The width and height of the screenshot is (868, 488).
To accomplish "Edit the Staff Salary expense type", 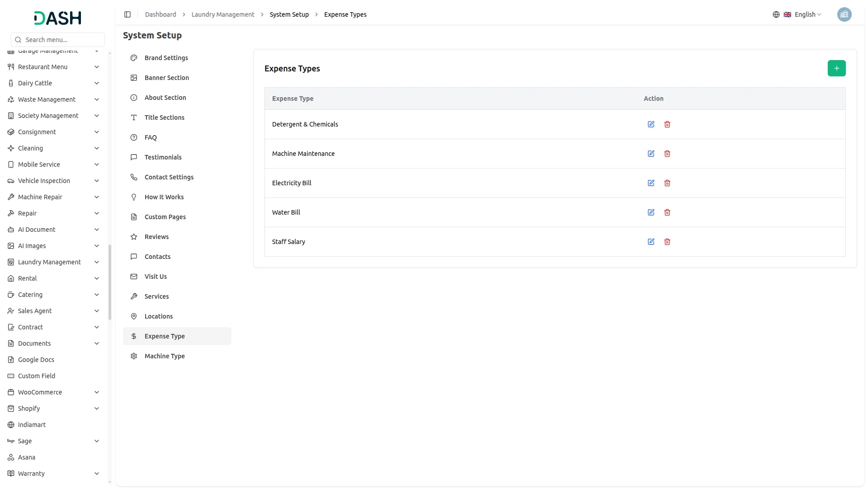I will coord(651,242).
